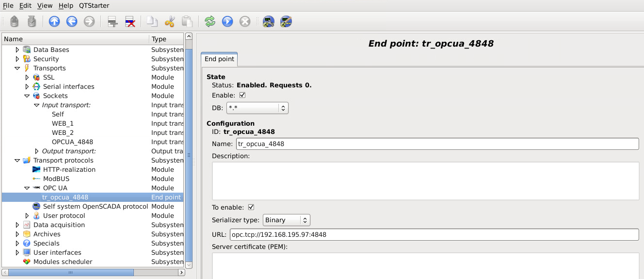Click the blue Up arrow toolbar button
Viewport: 644px width, 279px height.
[54, 21]
